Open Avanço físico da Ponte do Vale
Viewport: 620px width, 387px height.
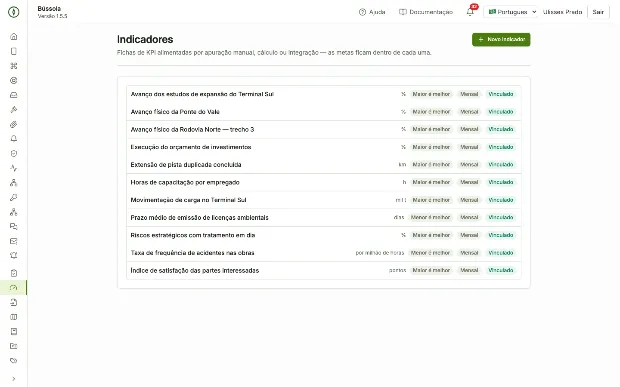point(324,112)
